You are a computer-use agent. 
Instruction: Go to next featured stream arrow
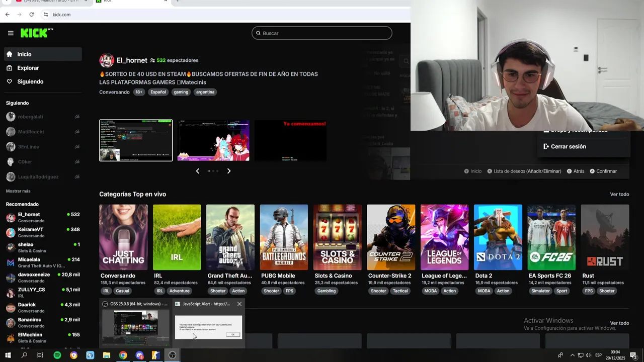pyautogui.click(x=229, y=171)
